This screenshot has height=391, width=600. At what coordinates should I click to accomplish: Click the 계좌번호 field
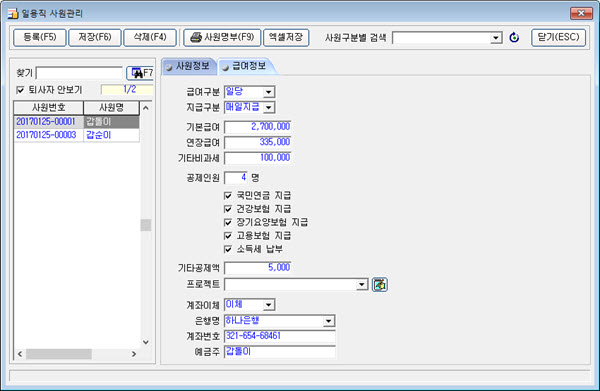tap(280, 336)
